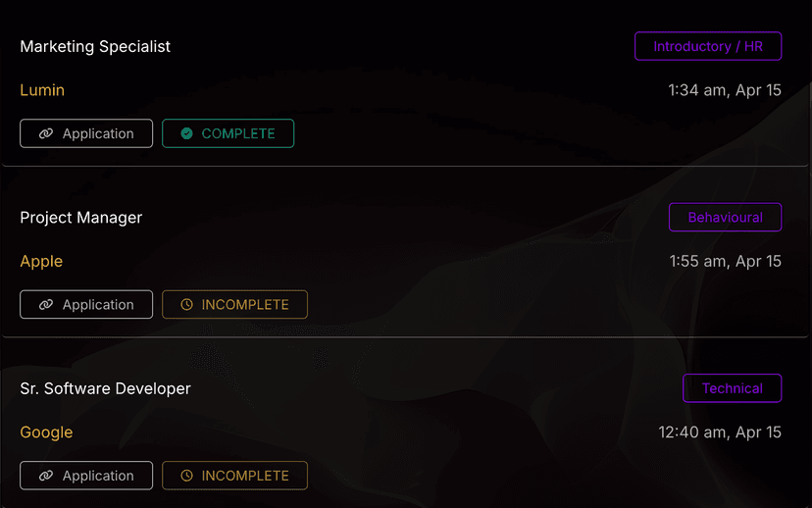Open Application for Apple Project Manager

tap(86, 305)
